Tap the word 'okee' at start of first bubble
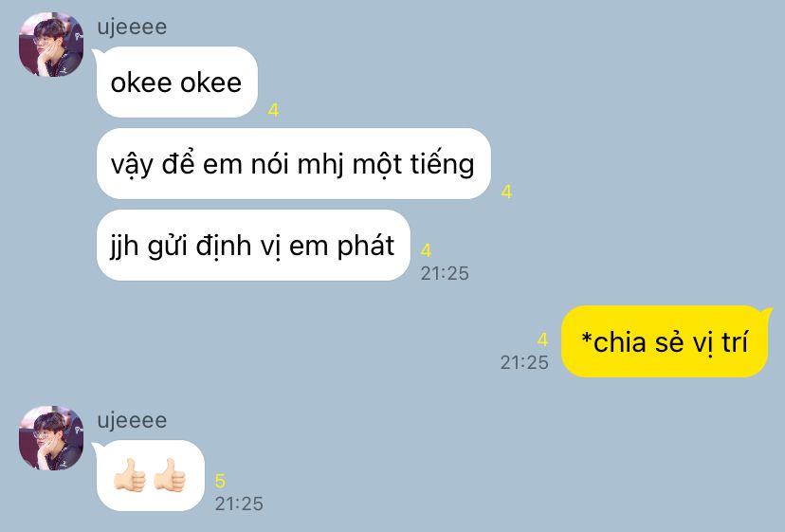The image size is (785, 532). coord(140,83)
